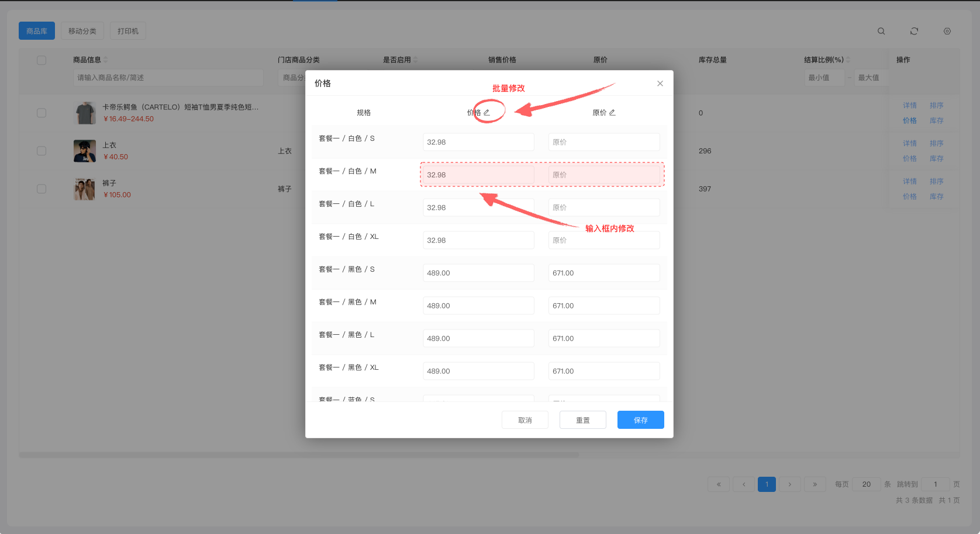This screenshot has height=534, width=980.
Task: Switch to 打印机 tab
Action: (x=128, y=31)
